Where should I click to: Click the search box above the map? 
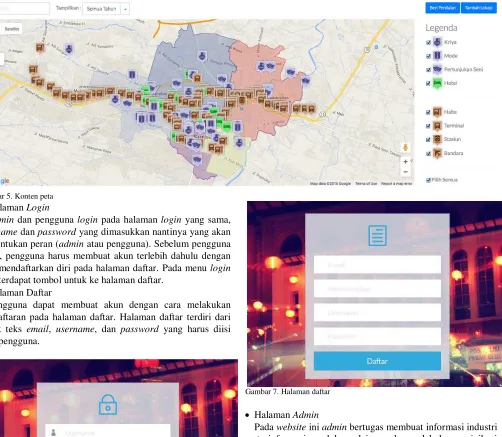[x=24, y=9]
